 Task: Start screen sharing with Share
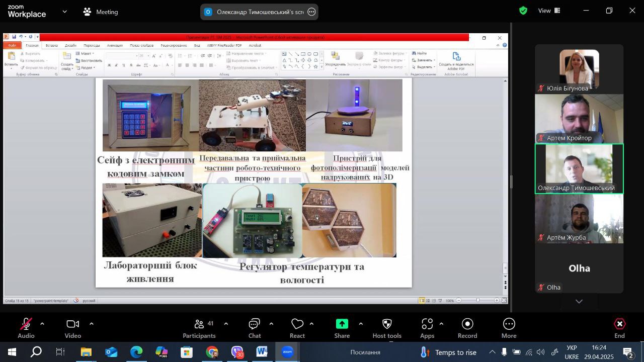tap(342, 328)
